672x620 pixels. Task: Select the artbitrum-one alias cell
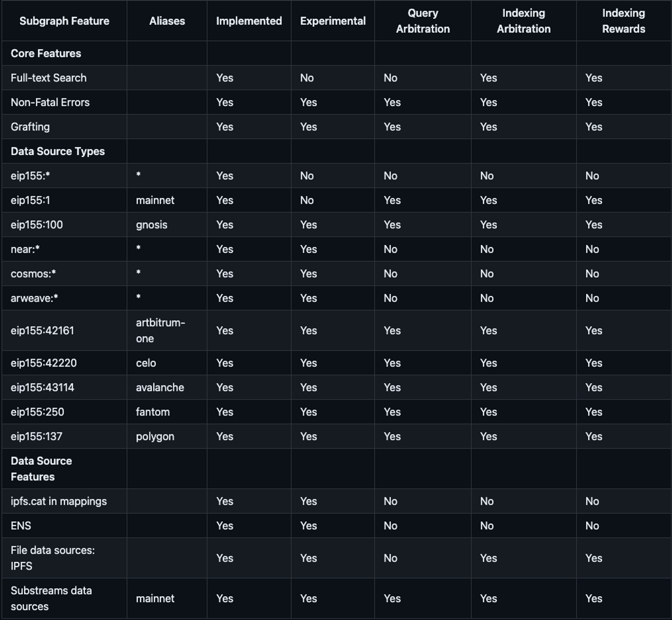click(160, 330)
